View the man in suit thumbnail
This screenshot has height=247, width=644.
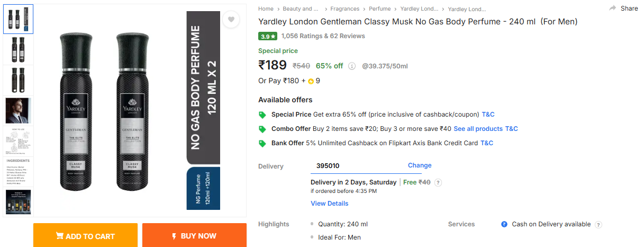point(19,110)
